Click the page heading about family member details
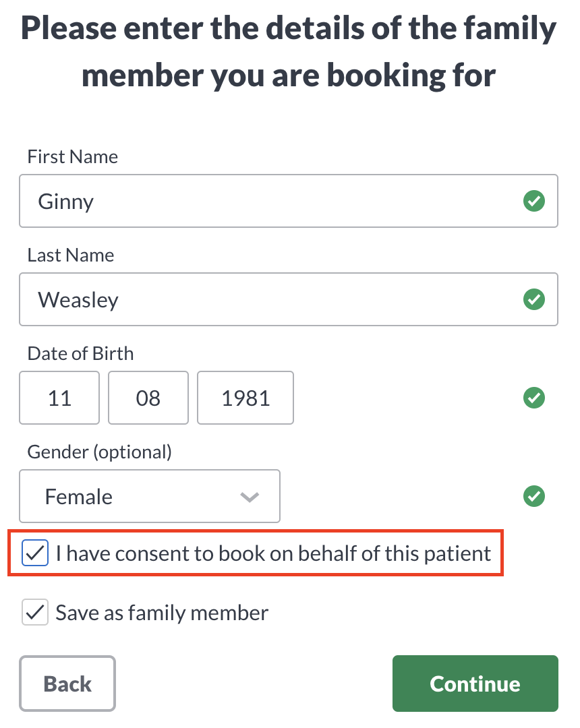The width and height of the screenshot is (580, 728). coord(289,53)
